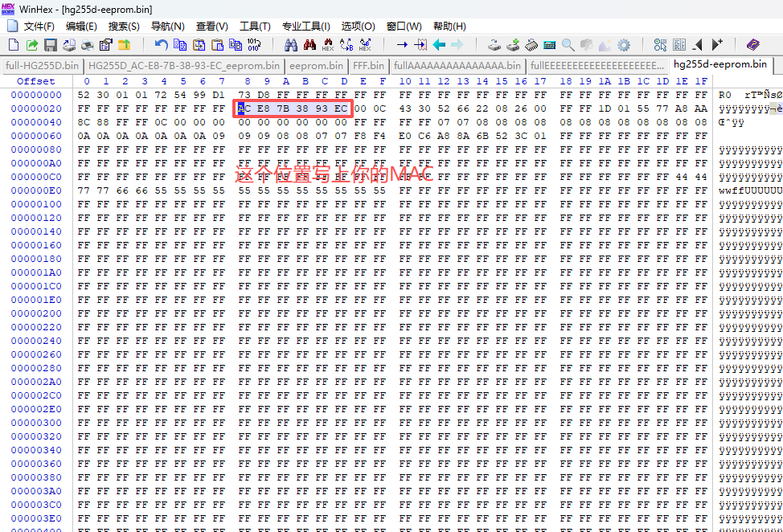Click the black left triangle minus icon
Screen dimensions: 783x532
pos(698,45)
